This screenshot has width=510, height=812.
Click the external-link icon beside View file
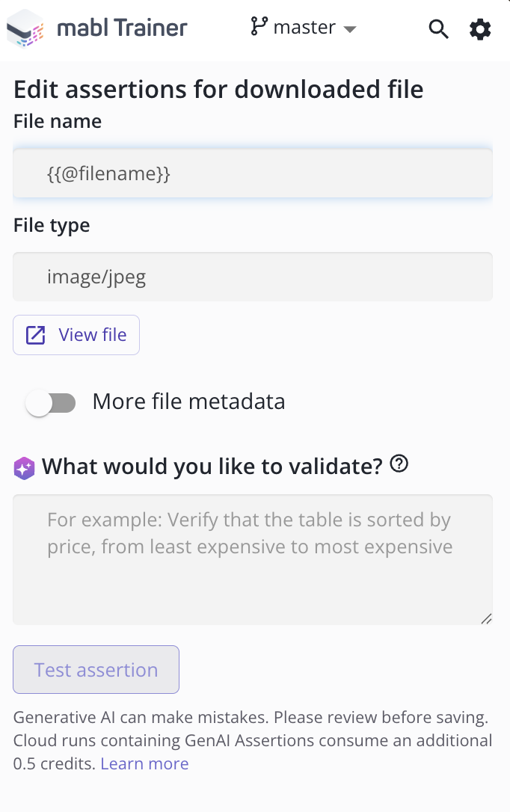pyautogui.click(x=36, y=335)
